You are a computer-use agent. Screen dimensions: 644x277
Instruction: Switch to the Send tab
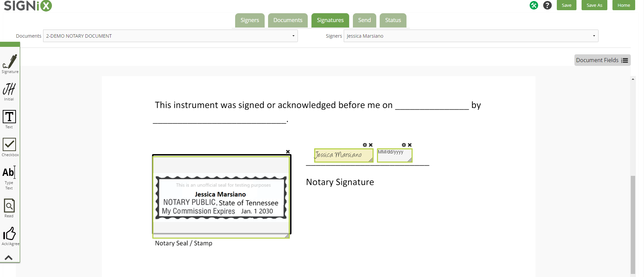pyautogui.click(x=364, y=20)
